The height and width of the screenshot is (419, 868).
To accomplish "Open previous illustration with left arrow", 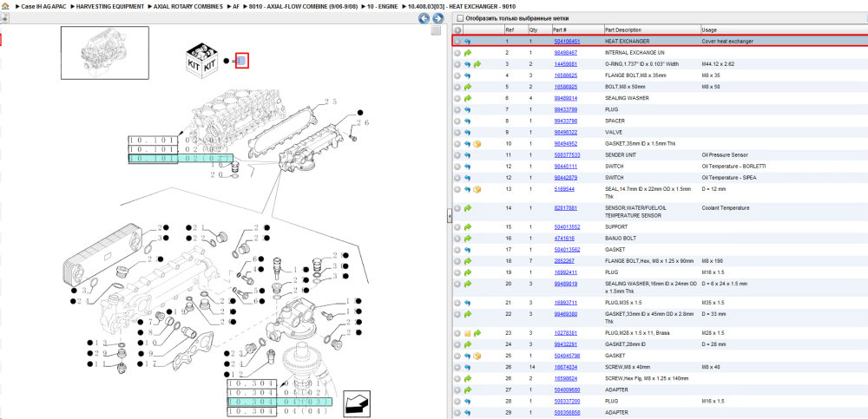I will 424,18.
